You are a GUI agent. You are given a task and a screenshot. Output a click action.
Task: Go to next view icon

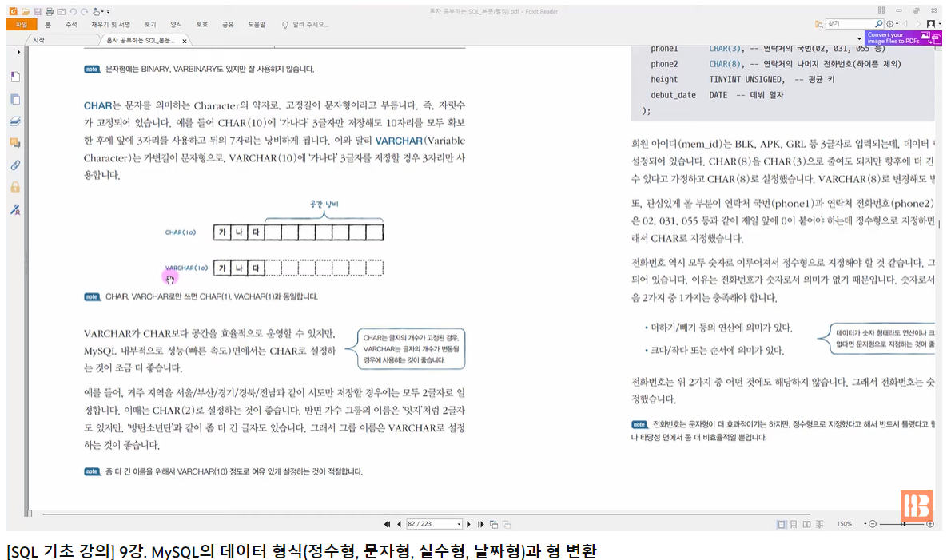coord(507,524)
